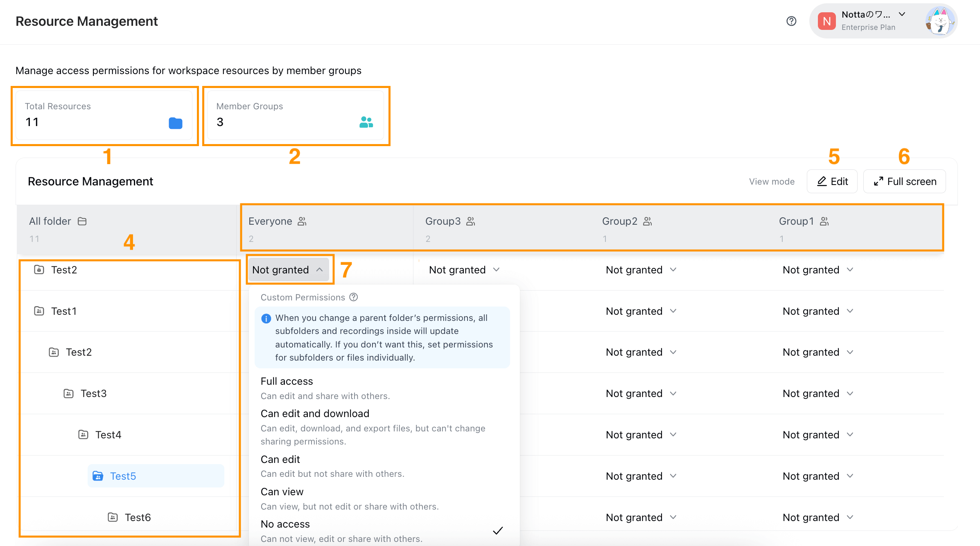Click the members icon in Member Groups card

coord(366,121)
